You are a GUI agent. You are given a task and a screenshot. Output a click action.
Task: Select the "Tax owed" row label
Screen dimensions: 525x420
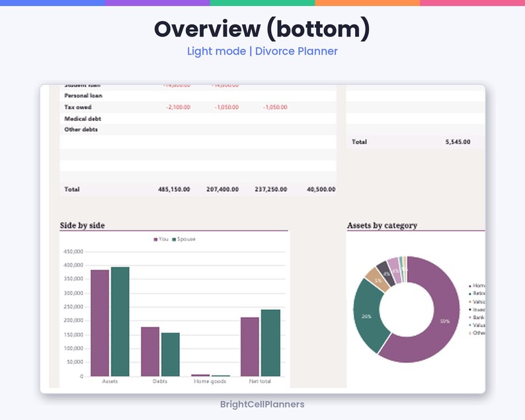(x=77, y=107)
